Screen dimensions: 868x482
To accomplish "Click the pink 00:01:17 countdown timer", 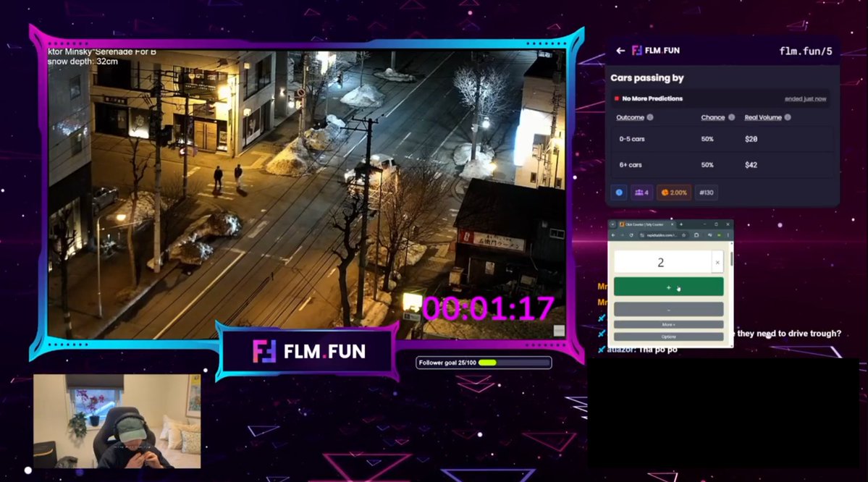I will click(x=488, y=308).
